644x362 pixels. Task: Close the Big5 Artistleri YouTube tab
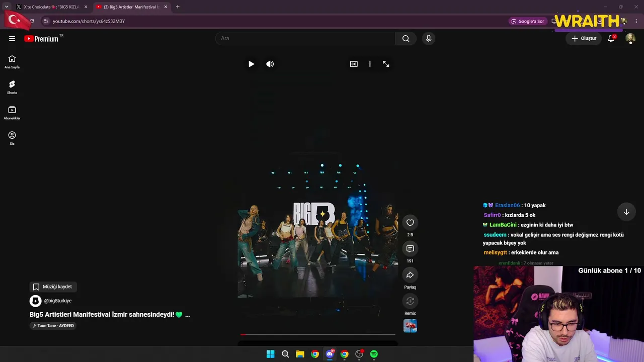pyautogui.click(x=166, y=7)
